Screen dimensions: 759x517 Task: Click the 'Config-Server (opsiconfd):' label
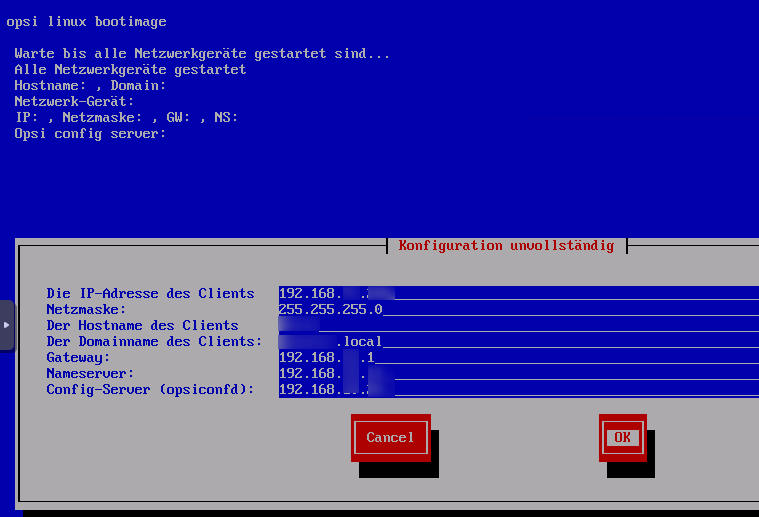pos(150,389)
